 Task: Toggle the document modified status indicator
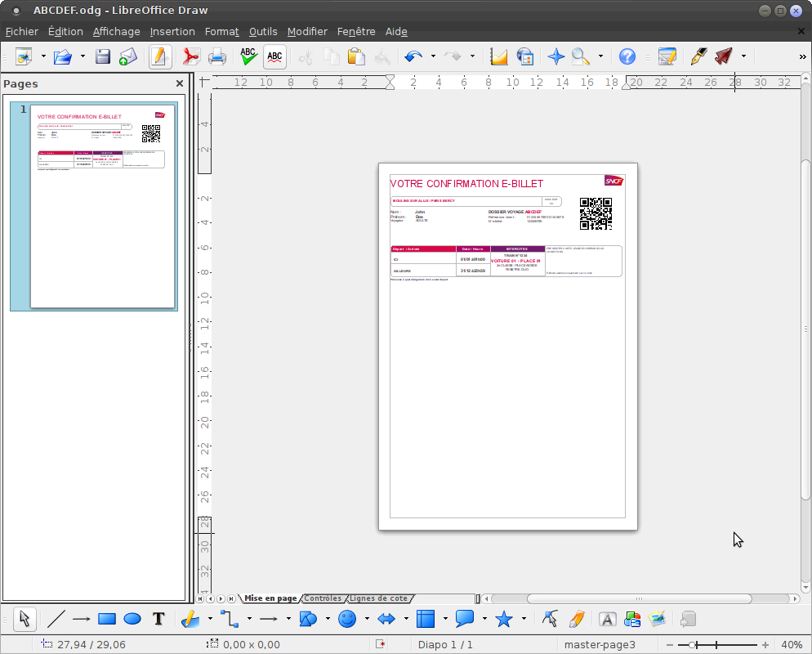pos(381,644)
